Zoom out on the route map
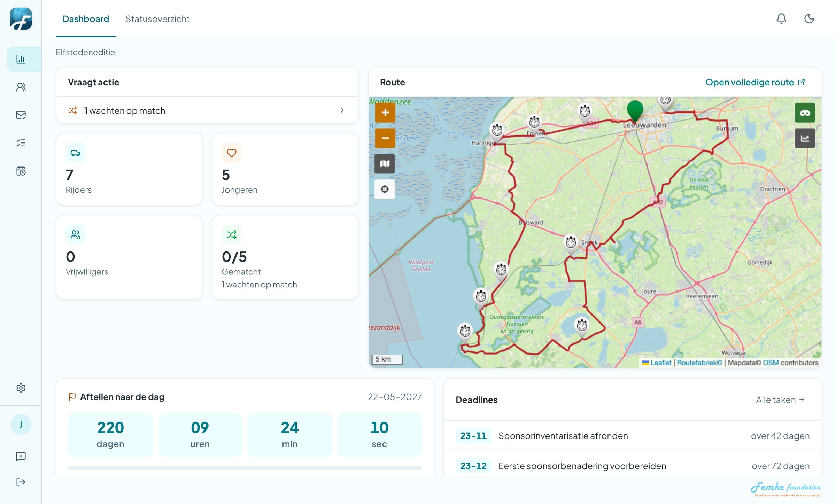 tap(385, 138)
